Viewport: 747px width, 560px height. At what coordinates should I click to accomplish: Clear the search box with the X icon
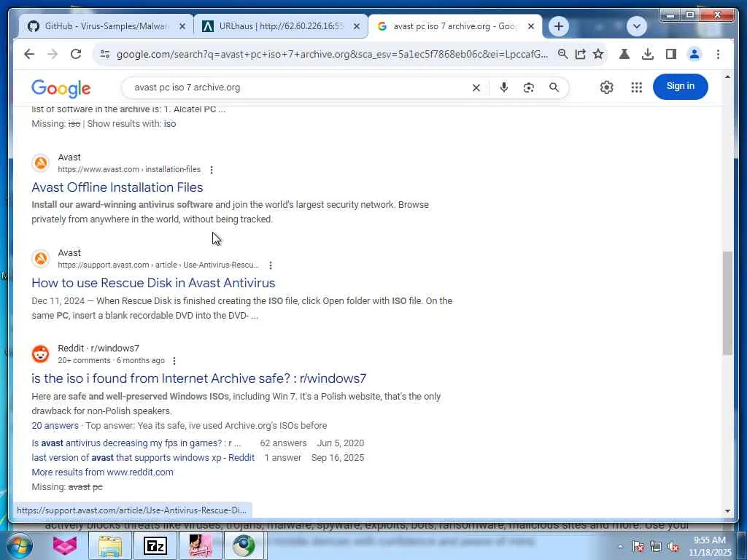(x=476, y=87)
